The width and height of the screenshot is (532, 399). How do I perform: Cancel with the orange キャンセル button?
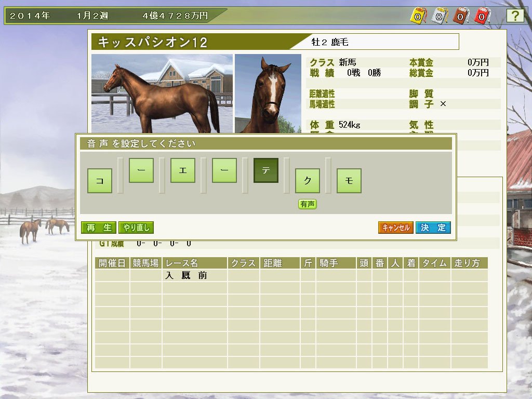click(396, 228)
